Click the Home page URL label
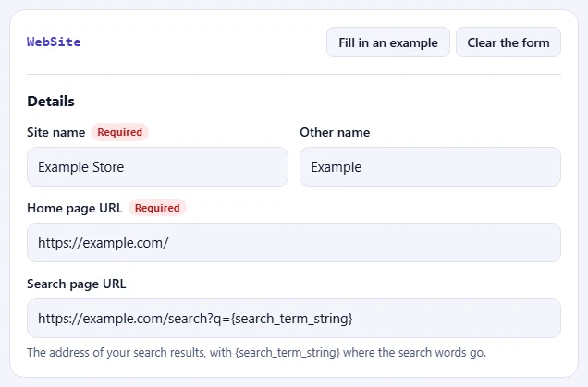588x387 pixels. (x=75, y=208)
